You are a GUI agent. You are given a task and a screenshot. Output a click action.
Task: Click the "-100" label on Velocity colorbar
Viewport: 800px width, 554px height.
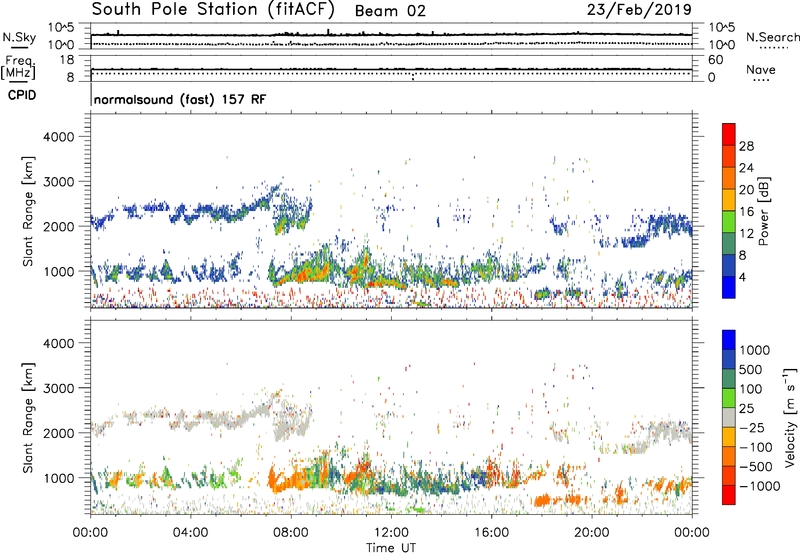coord(756,447)
